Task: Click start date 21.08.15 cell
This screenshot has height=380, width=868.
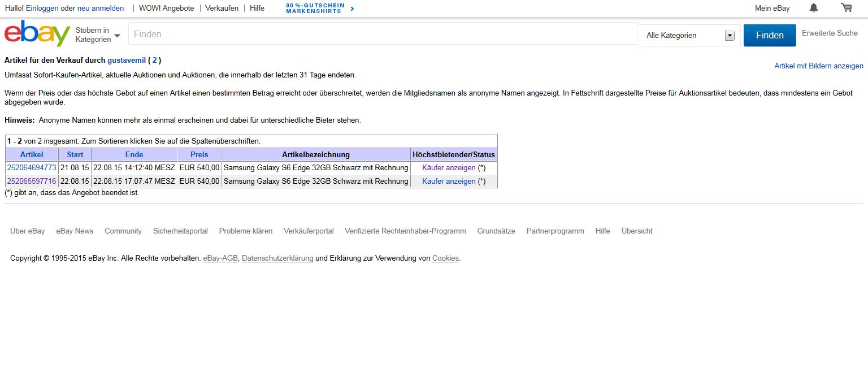Action: [x=75, y=168]
